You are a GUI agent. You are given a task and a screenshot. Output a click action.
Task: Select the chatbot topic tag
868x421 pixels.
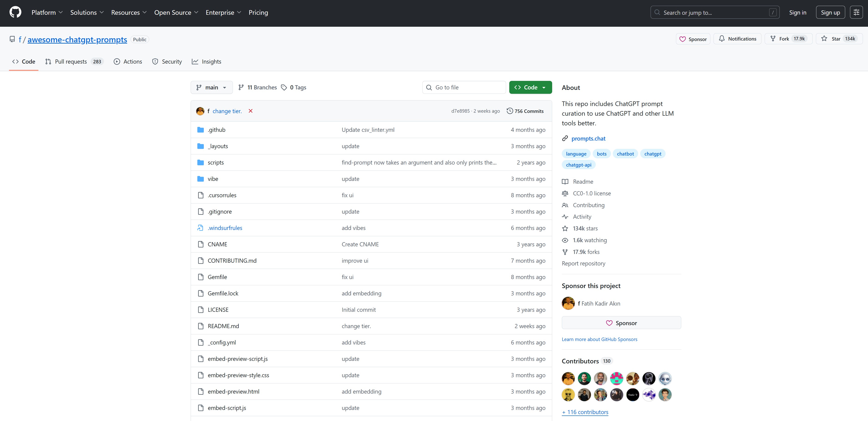(x=625, y=154)
